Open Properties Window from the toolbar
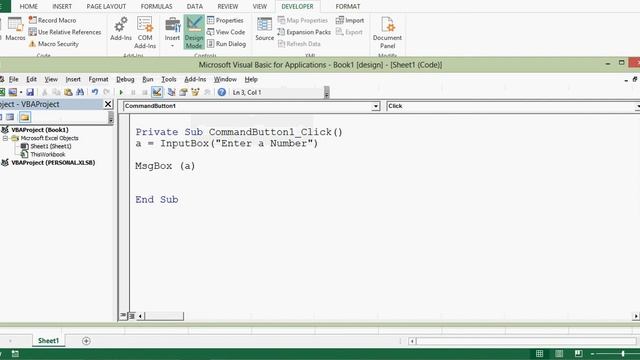640x360 pixels. [183, 92]
